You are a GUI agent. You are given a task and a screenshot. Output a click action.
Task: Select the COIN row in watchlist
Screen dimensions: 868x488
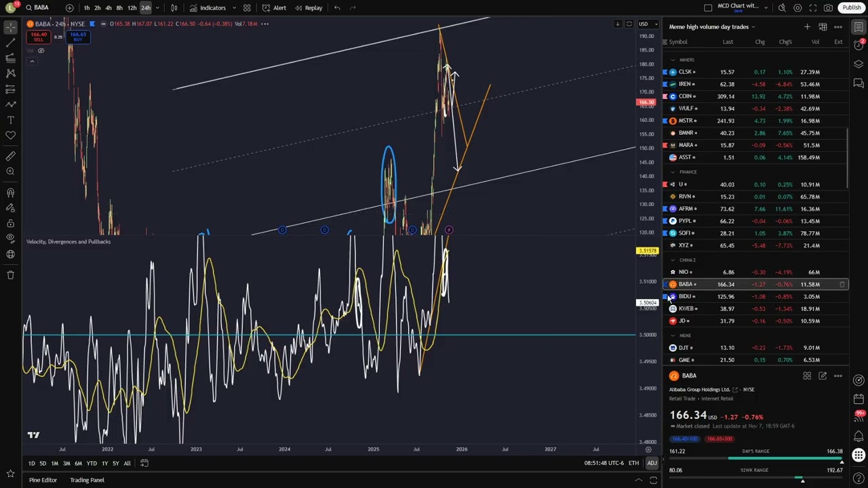(x=755, y=96)
